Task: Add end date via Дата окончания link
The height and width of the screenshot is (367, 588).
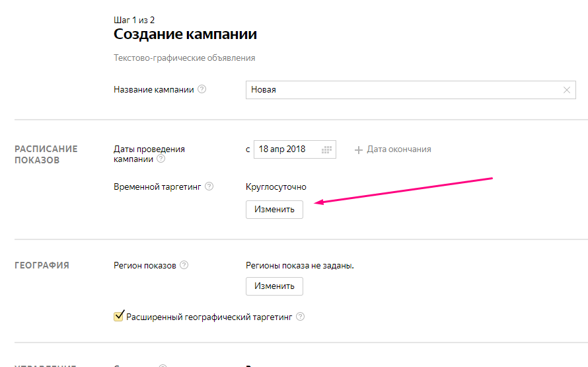Action: (x=398, y=149)
